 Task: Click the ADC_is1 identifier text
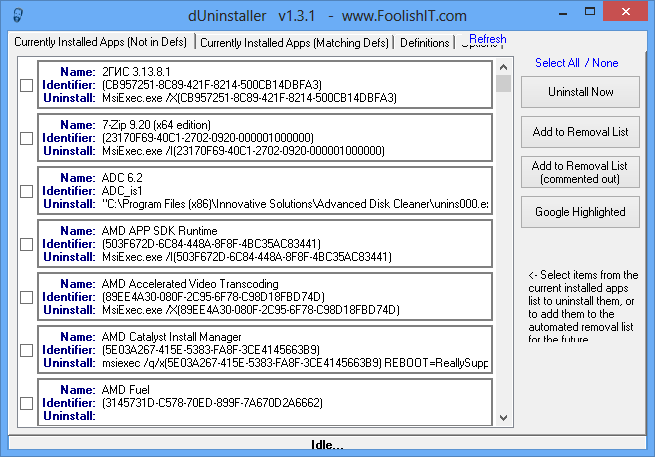point(122,191)
